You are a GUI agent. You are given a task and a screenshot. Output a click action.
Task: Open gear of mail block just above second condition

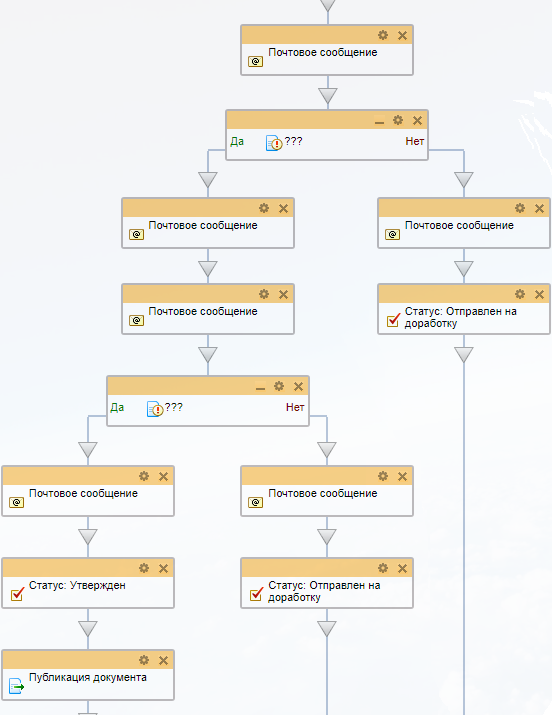coord(264,294)
